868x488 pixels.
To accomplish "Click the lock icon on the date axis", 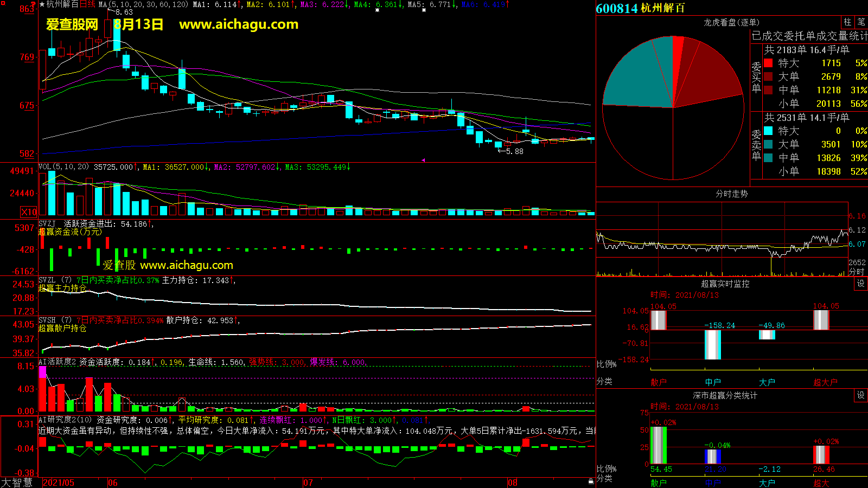I will coord(591,481).
